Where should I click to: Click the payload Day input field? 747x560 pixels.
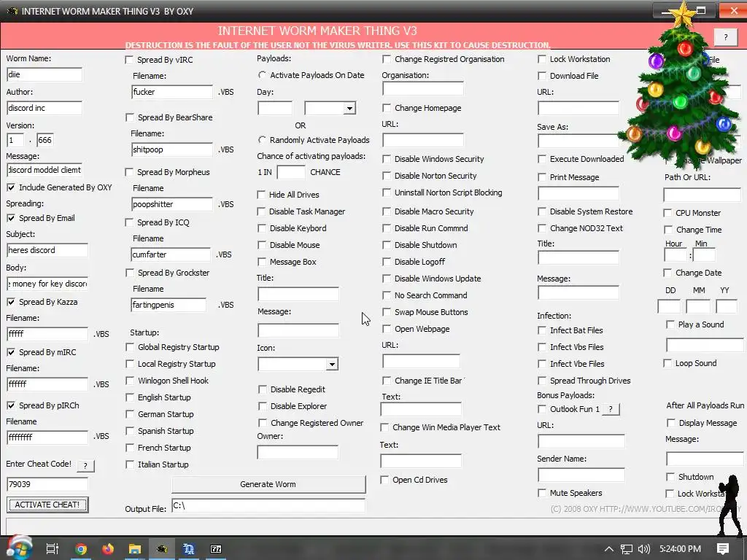(275, 109)
